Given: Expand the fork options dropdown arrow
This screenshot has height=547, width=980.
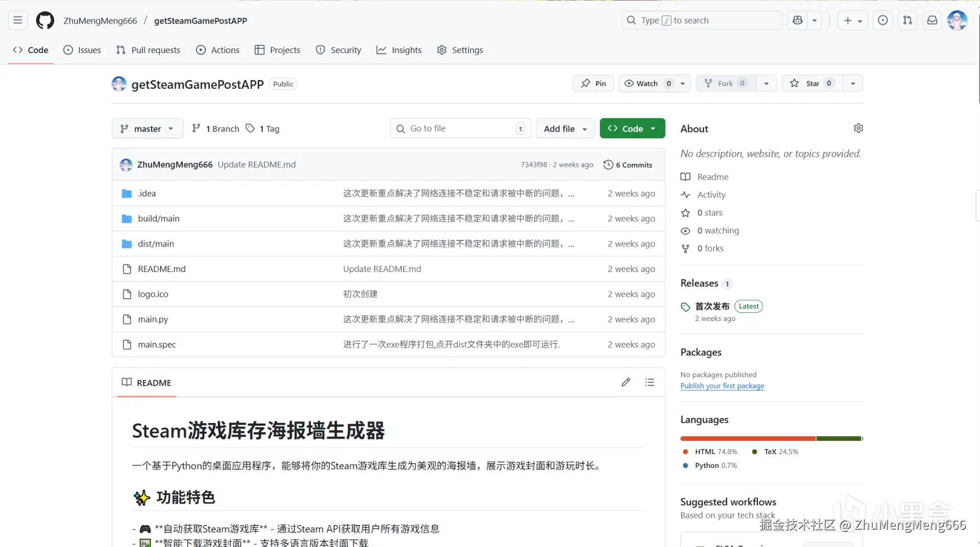Looking at the screenshot, I should tap(766, 83).
